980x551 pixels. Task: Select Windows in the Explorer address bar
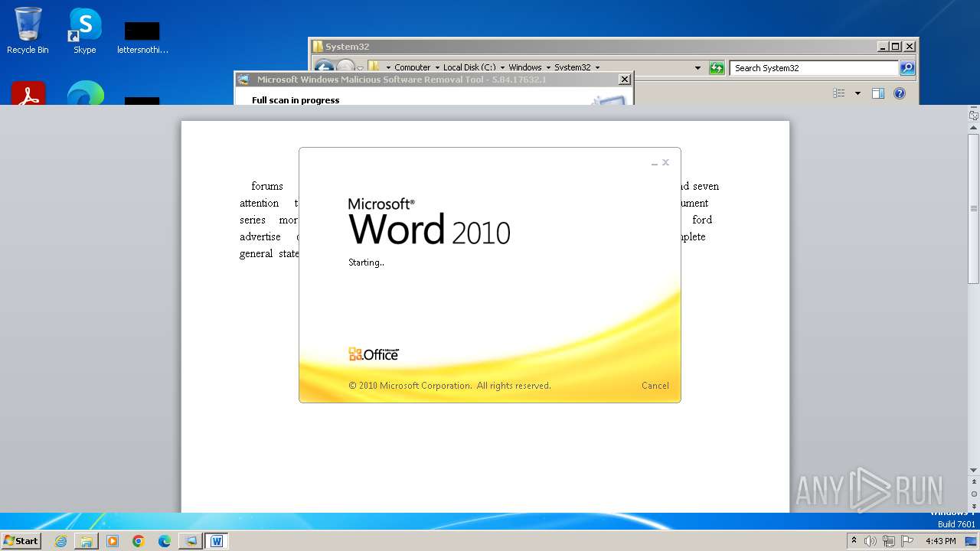(525, 68)
